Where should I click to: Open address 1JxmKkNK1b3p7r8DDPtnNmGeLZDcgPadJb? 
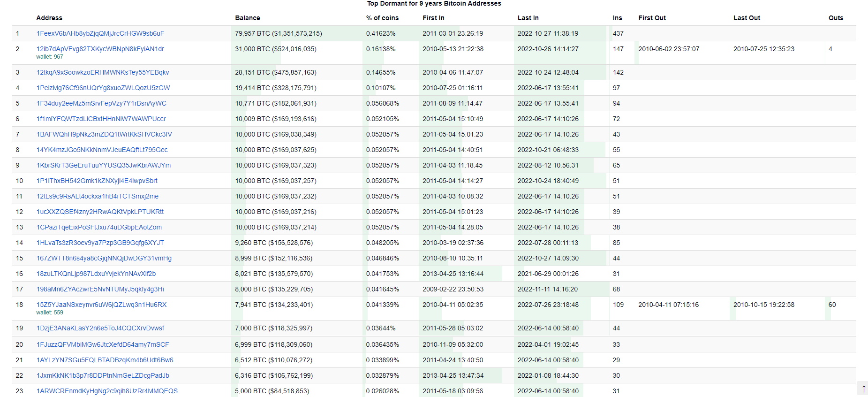pos(103,375)
